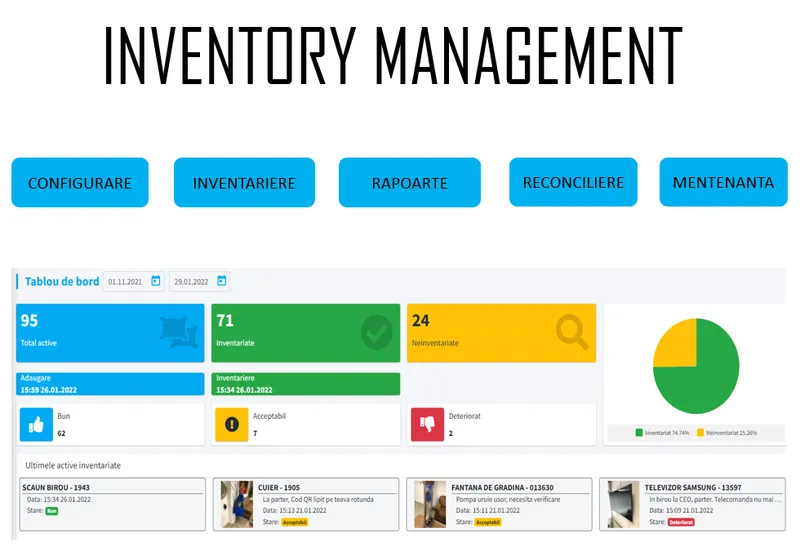Open the calendar icon for end date 29.01.2022
800x560 pixels.
click(x=221, y=281)
